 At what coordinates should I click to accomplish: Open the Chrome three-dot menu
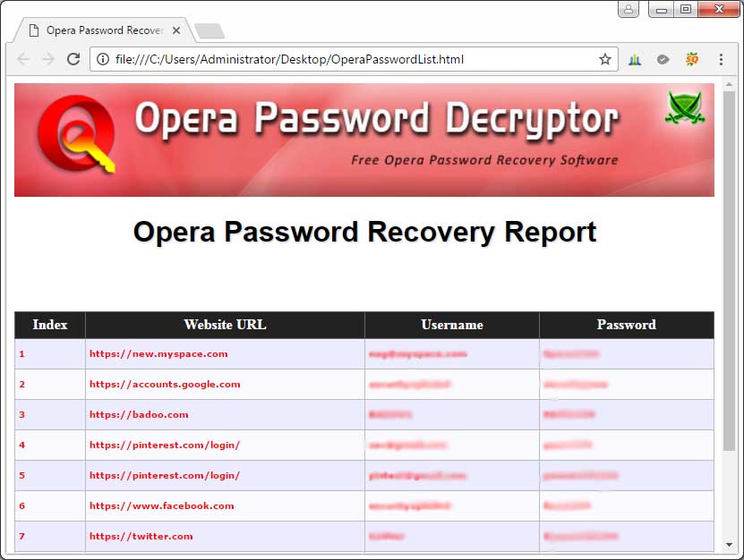(x=721, y=60)
